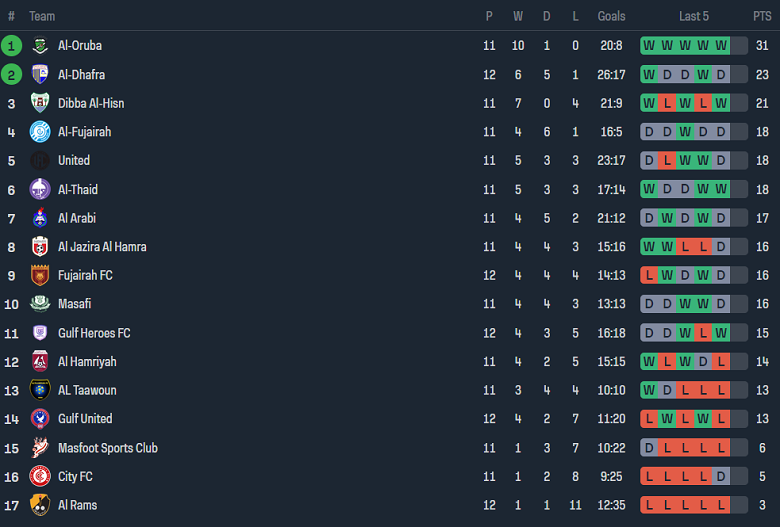The width and height of the screenshot is (780, 527).
Task: Click the Al-Thaid club logo
Action: (40, 189)
